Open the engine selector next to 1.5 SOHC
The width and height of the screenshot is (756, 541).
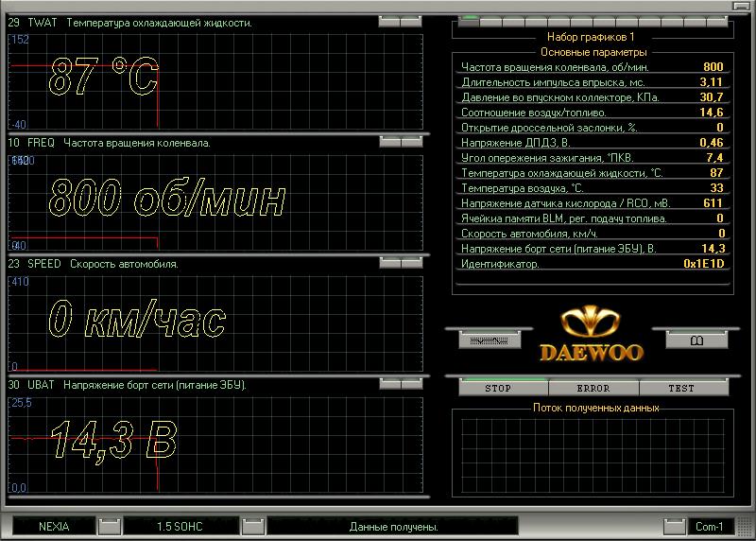(x=252, y=526)
